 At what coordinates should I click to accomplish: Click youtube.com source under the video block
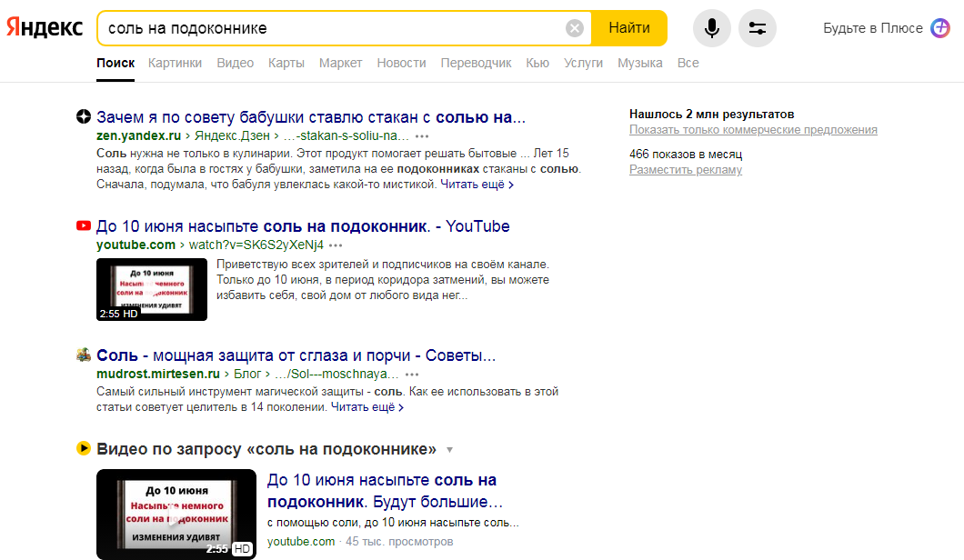click(301, 542)
